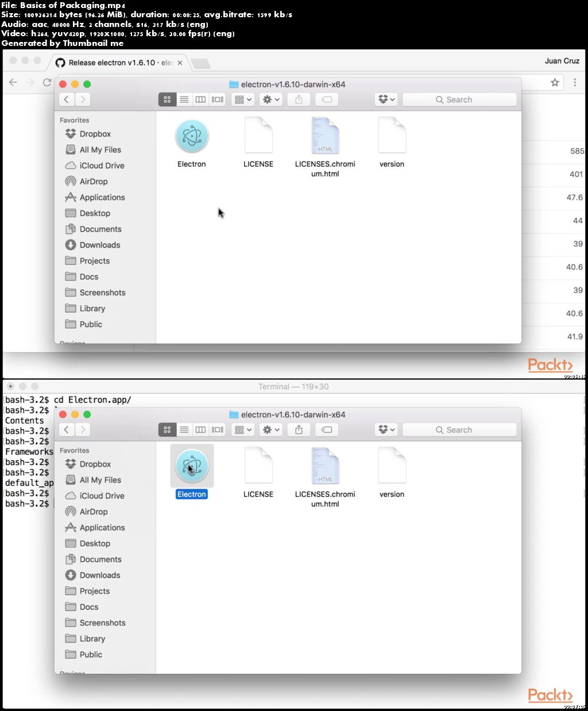Switch to list view in Finder over Chrome

pos(184,99)
